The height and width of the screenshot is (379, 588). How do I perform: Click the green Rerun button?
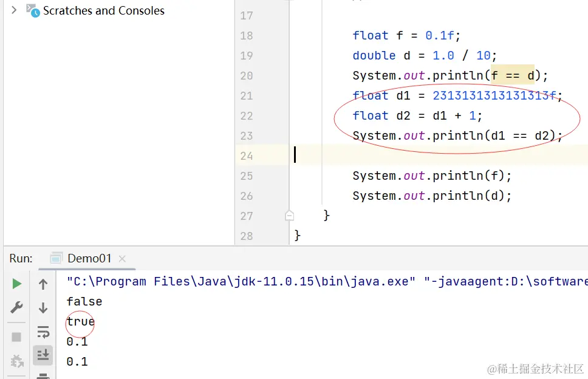click(16, 284)
